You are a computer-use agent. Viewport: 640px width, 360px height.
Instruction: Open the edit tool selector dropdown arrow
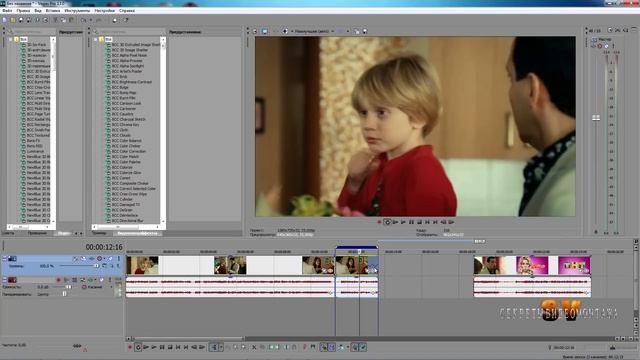click(x=221, y=347)
